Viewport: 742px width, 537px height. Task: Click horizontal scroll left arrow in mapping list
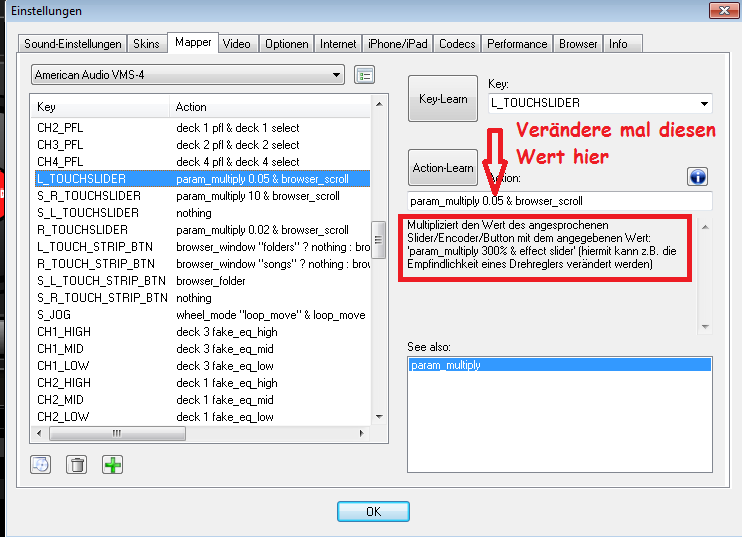39,433
